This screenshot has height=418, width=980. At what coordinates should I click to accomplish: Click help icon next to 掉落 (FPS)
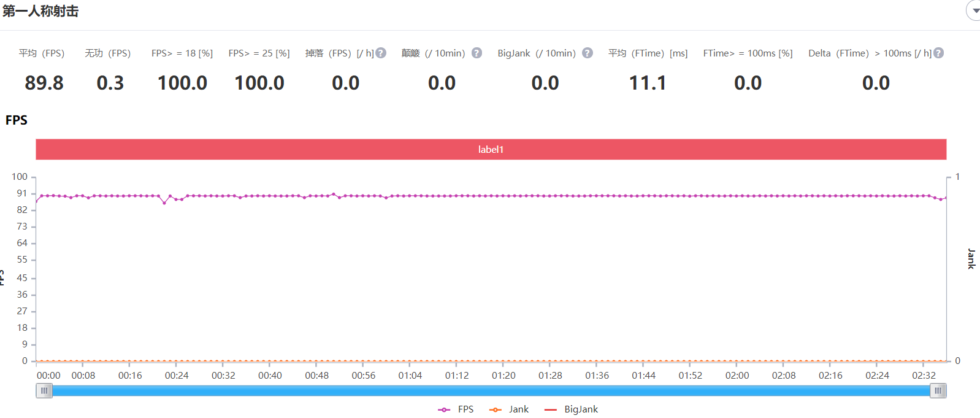(381, 53)
